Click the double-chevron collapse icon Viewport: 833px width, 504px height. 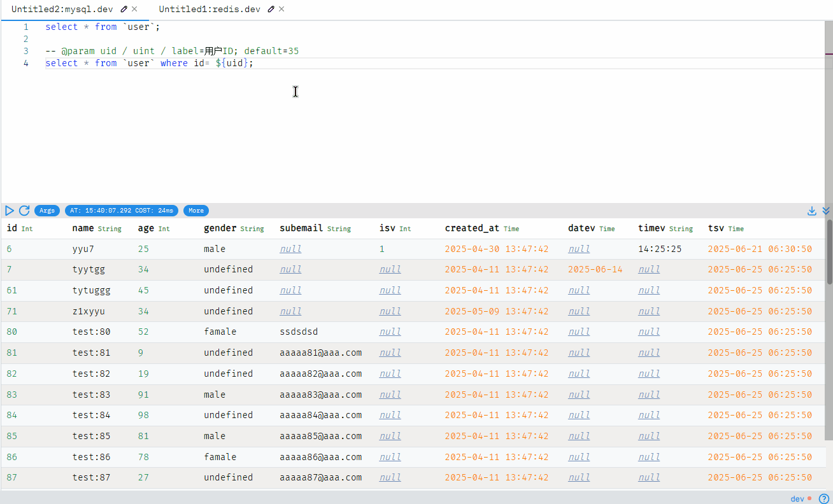(826, 211)
